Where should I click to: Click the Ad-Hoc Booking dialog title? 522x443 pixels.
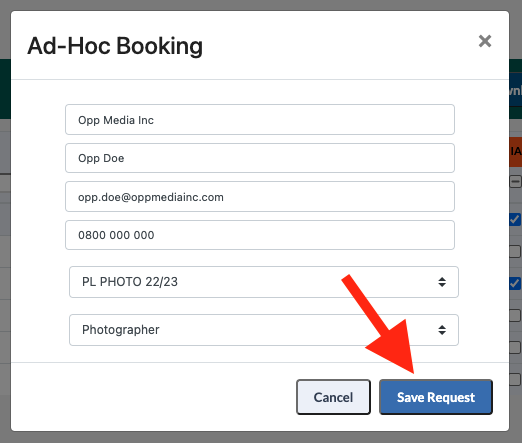[115, 46]
